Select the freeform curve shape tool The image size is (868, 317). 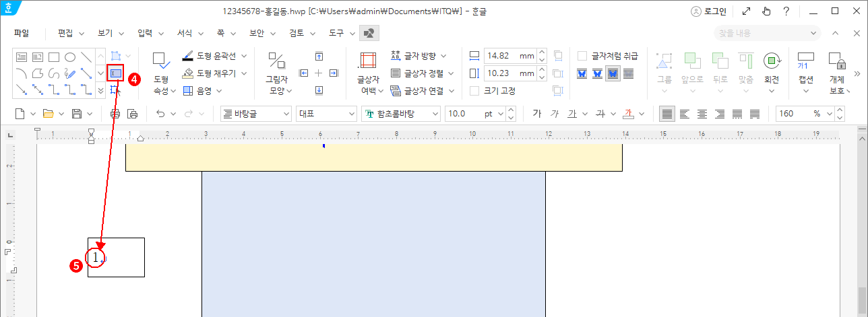pos(54,73)
